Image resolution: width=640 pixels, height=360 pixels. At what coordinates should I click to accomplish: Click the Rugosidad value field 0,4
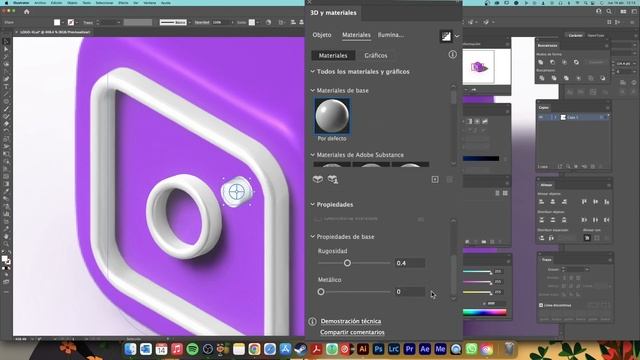coord(410,263)
